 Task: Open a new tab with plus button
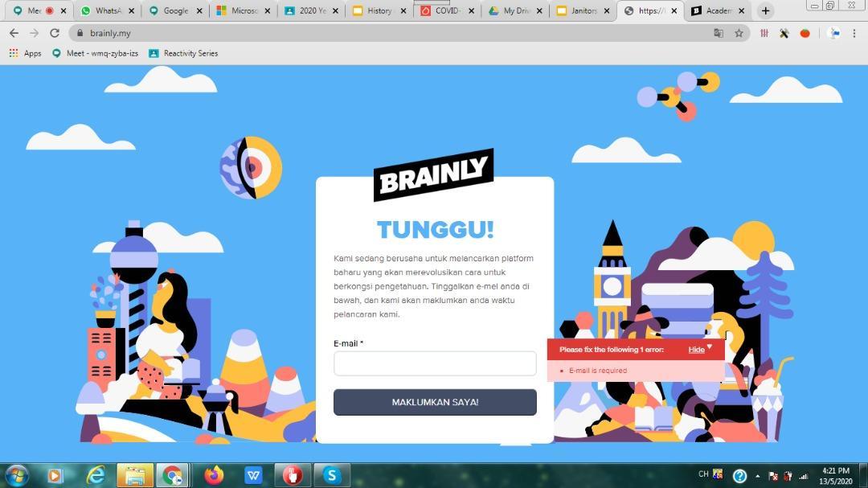(x=766, y=10)
